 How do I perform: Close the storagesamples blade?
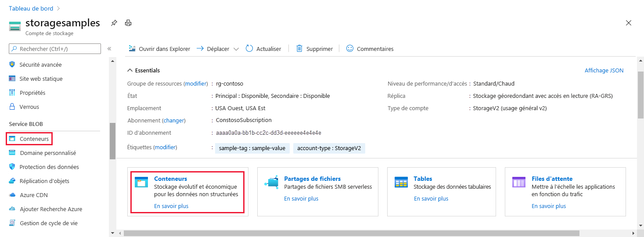pos(629,23)
